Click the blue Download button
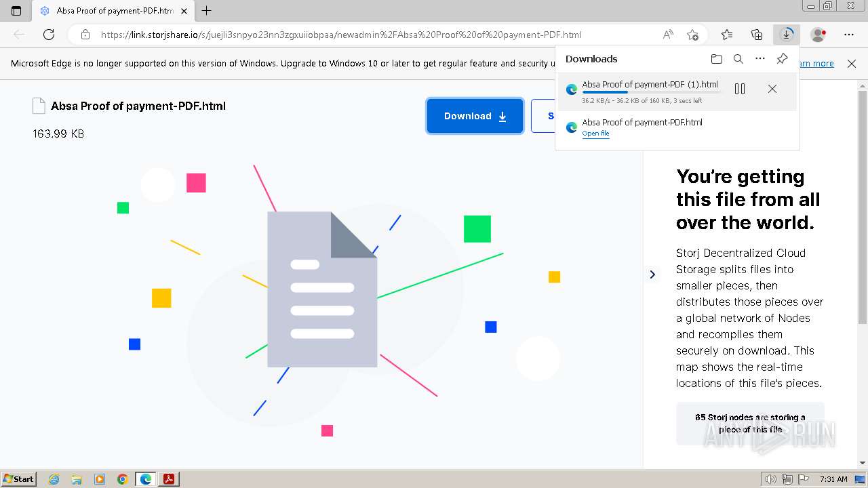The height and width of the screenshot is (488, 868). pyautogui.click(x=475, y=116)
